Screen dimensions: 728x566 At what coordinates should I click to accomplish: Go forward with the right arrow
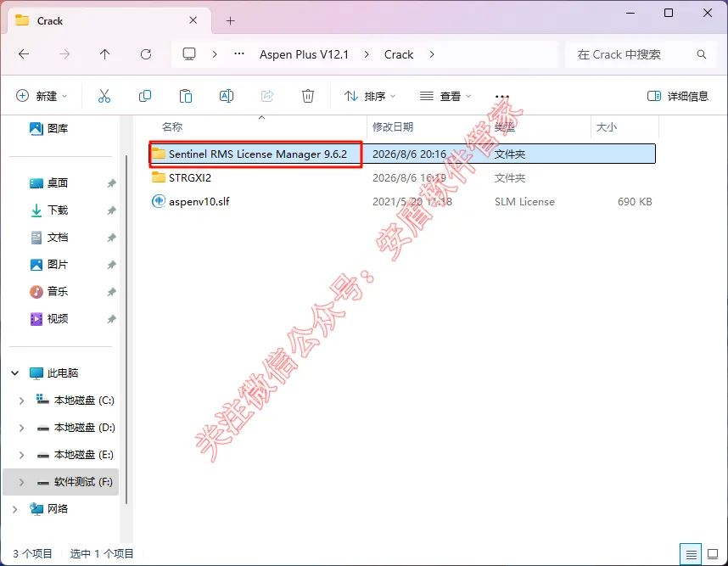[64, 54]
